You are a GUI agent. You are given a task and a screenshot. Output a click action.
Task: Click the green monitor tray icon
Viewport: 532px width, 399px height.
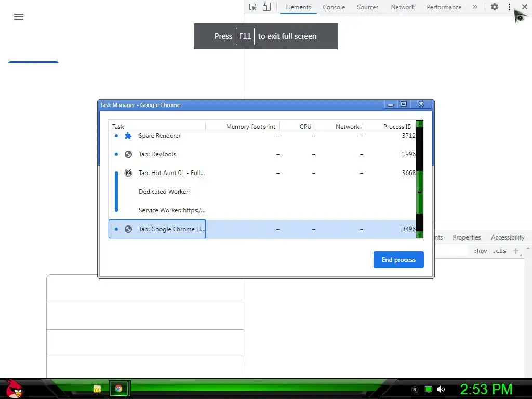coord(429,389)
